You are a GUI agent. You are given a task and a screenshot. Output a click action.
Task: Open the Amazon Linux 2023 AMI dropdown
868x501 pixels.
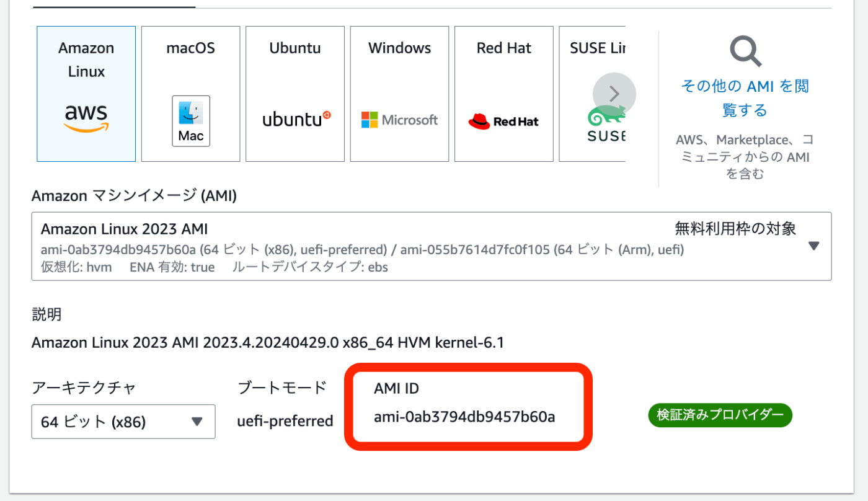point(432,246)
